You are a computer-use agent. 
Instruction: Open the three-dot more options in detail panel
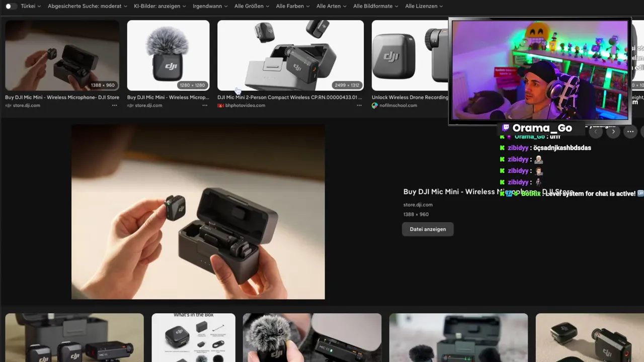(x=630, y=132)
